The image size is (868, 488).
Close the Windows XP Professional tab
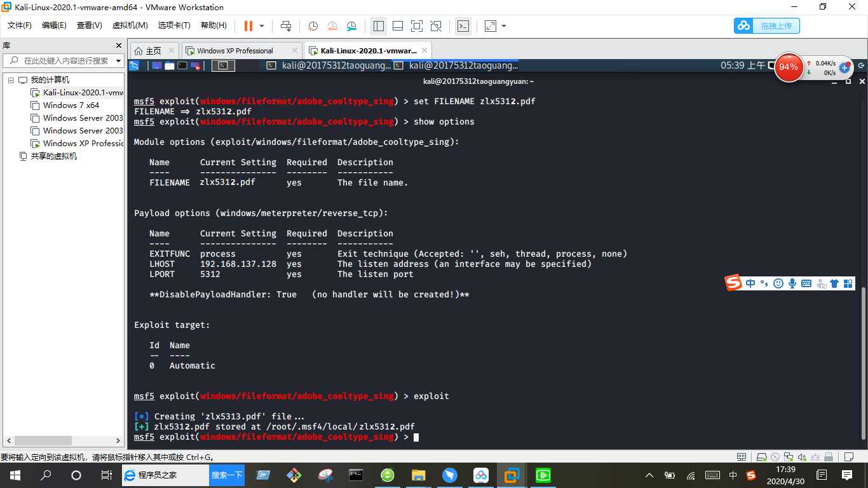pos(294,51)
